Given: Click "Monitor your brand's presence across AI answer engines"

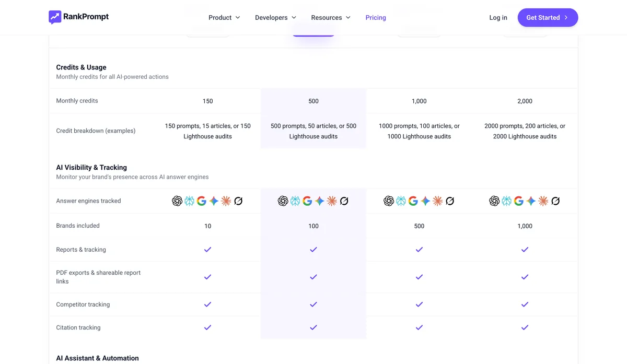Looking at the screenshot, I should point(132,177).
